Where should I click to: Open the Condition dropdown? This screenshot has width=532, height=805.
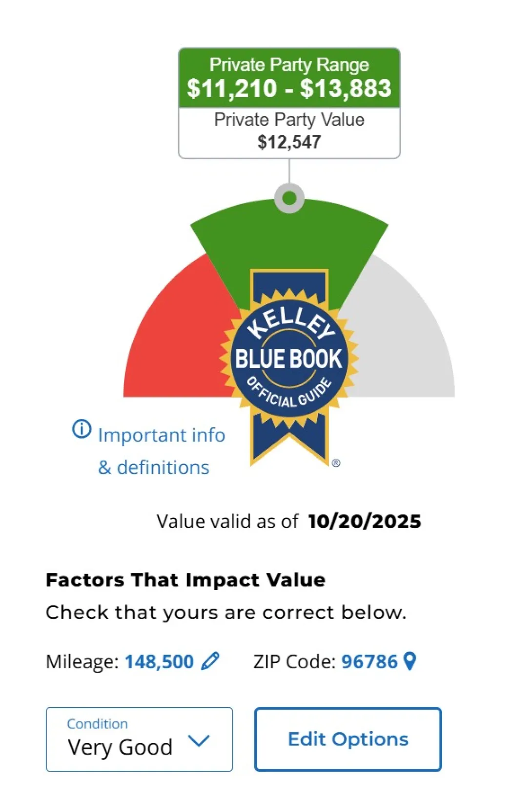[x=139, y=739]
